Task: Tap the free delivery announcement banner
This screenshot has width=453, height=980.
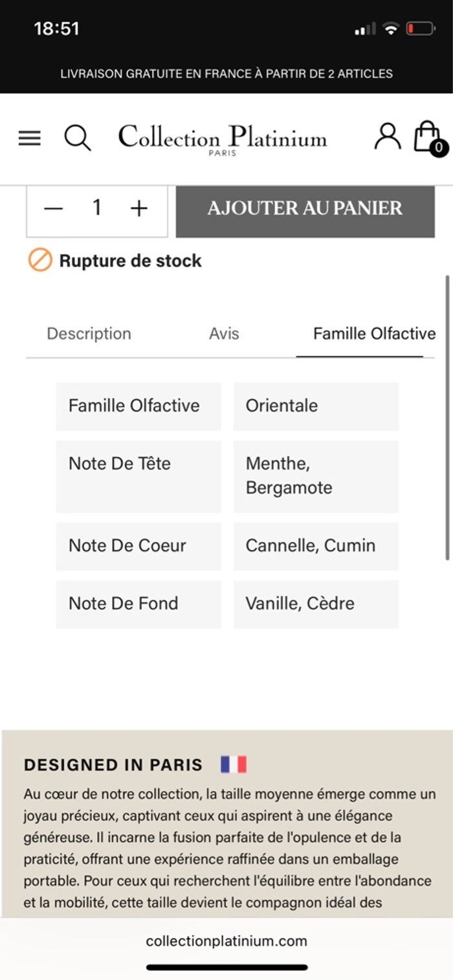Action: tap(226, 74)
